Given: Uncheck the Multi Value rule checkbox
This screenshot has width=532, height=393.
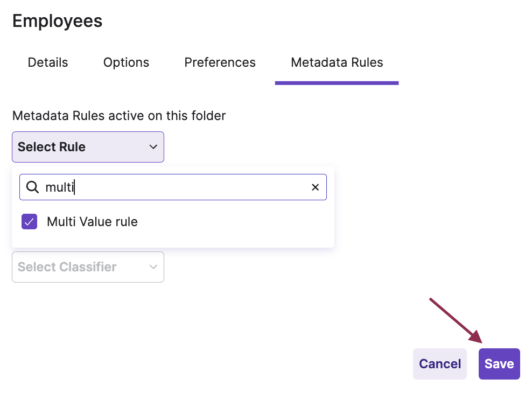Looking at the screenshot, I should [29, 221].
